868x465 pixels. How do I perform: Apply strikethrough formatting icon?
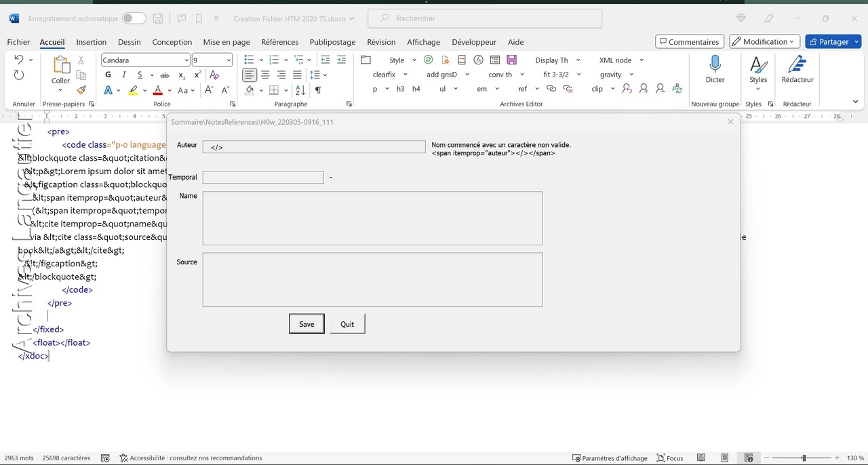coord(165,75)
